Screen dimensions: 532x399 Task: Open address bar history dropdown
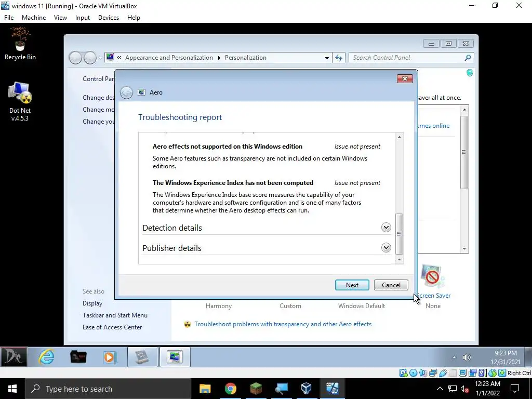click(x=327, y=58)
